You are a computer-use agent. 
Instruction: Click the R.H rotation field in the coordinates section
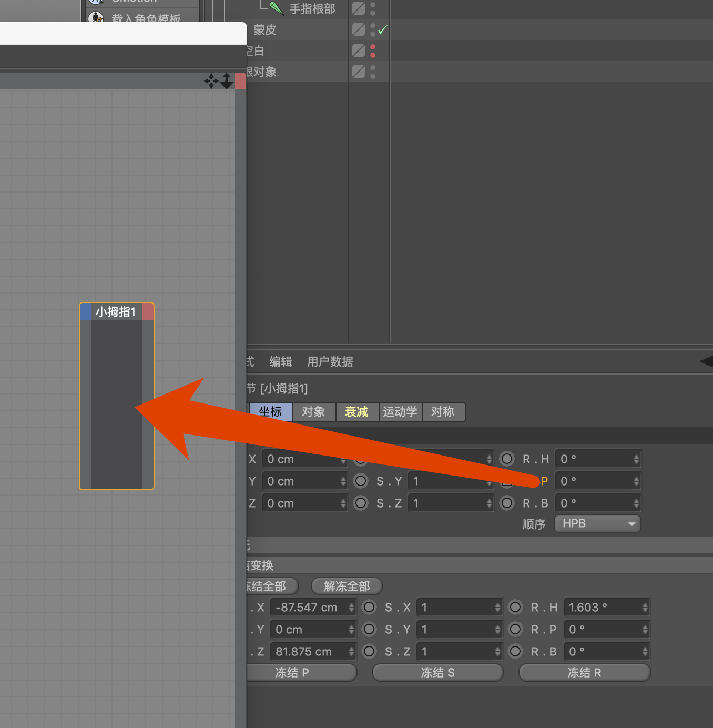tap(598, 459)
